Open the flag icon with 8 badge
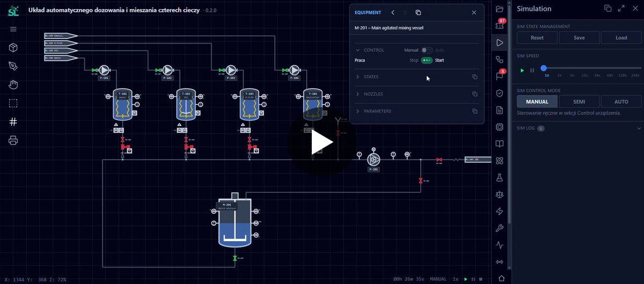 click(x=500, y=76)
